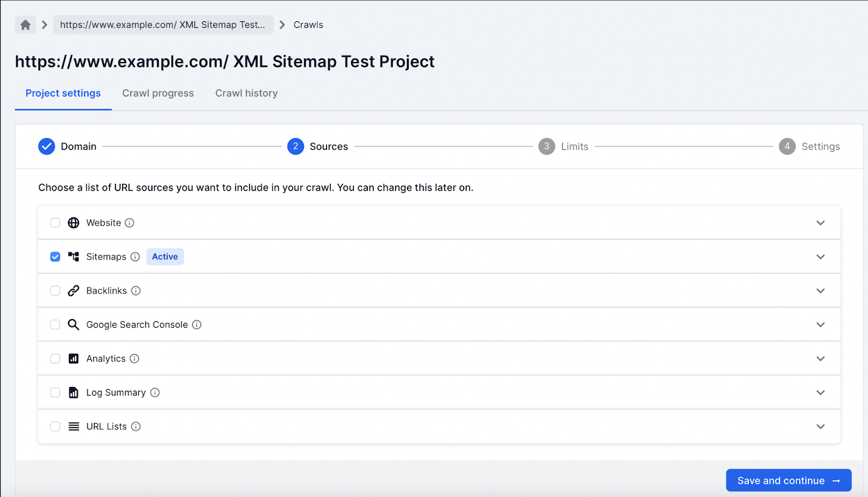Click the Website globe icon
The width and height of the screenshot is (868, 497).
tap(73, 222)
